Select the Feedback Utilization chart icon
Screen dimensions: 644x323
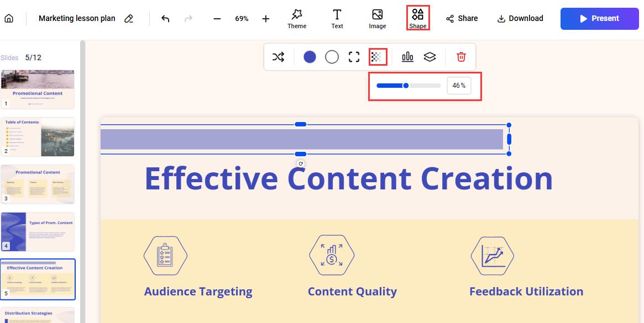coord(492,256)
